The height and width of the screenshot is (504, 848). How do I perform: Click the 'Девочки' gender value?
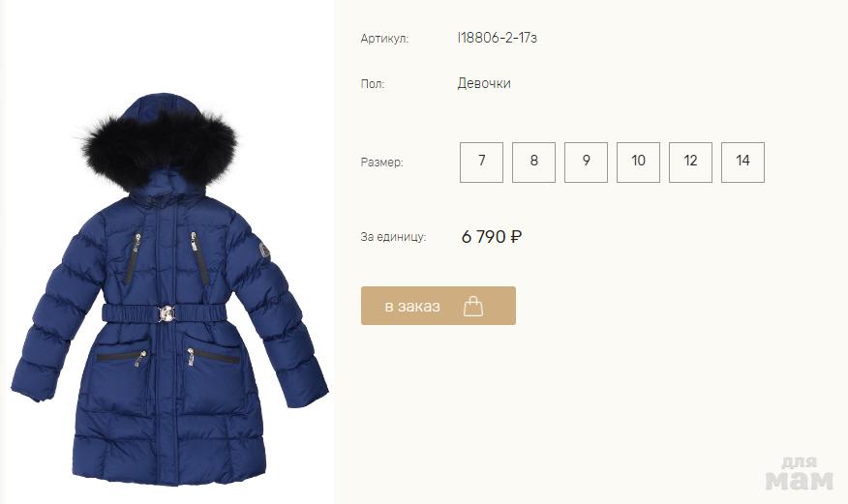tap(484, 83)
